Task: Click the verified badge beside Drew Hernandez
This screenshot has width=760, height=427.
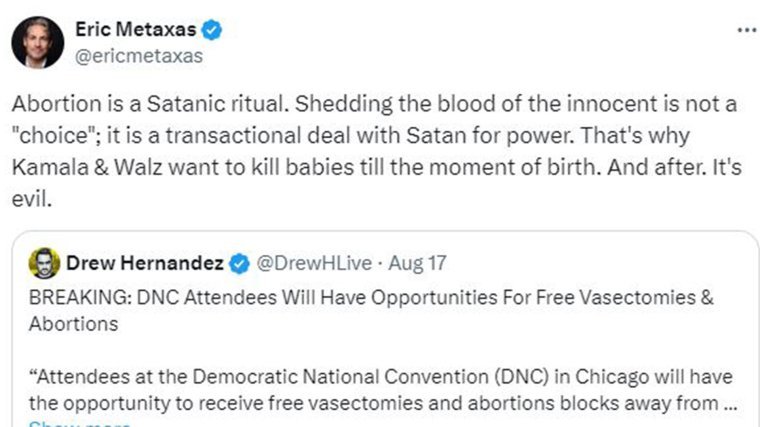Action: [x=240, y=264]
